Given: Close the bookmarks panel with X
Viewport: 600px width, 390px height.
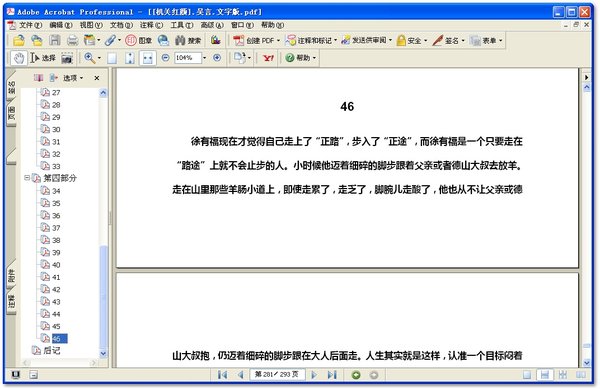Looking at the screenshot, I should [x=97, y=78].
